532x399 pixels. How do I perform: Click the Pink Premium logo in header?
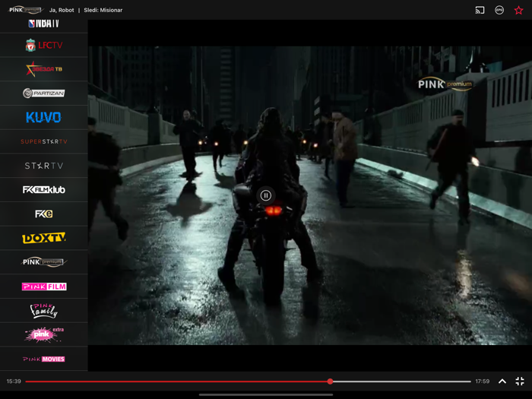coord(25,10)
